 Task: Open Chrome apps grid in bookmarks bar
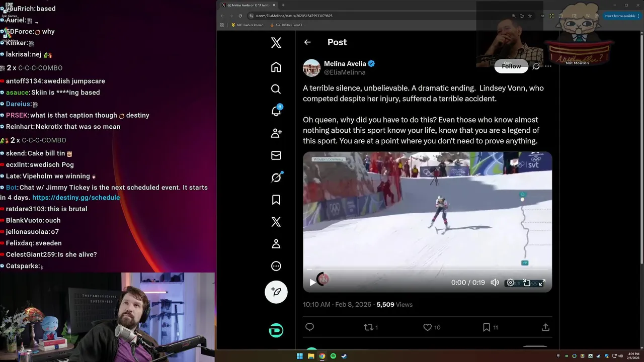click(222, 25)
